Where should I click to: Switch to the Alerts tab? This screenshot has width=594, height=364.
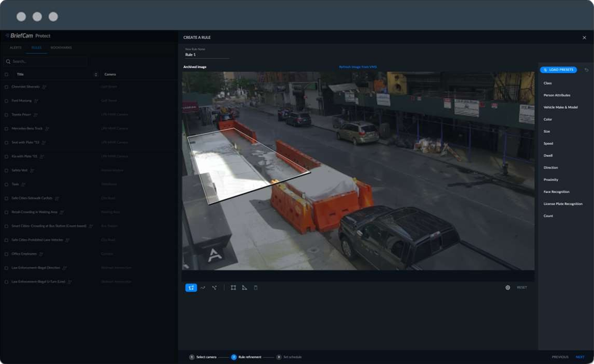(16, 48)
